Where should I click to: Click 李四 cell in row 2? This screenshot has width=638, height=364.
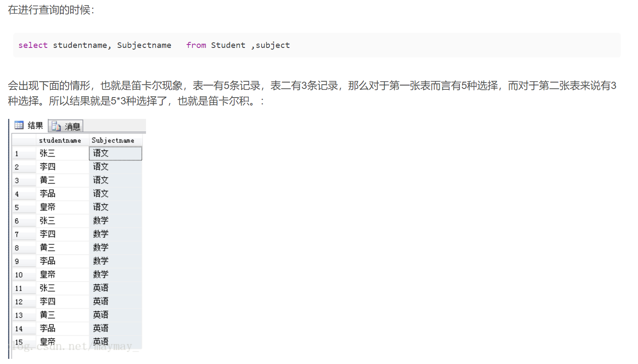pyautogui.click(x=62, y=167)
